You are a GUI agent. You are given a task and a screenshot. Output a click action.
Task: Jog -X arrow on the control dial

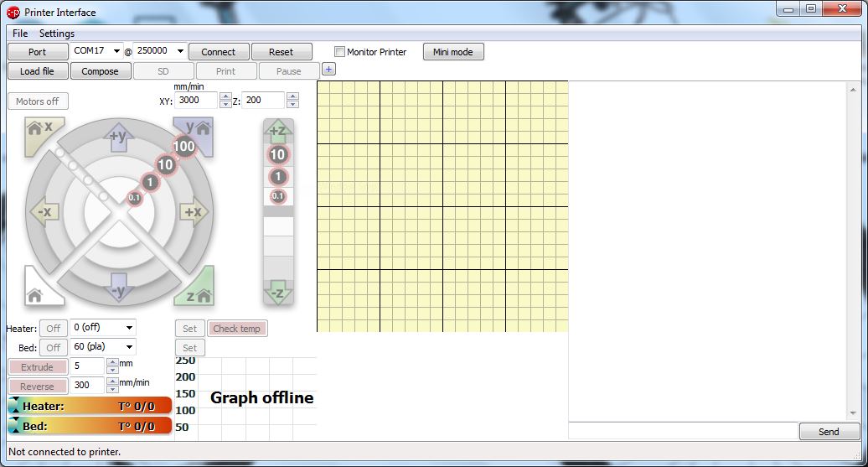tap(44, 212)
